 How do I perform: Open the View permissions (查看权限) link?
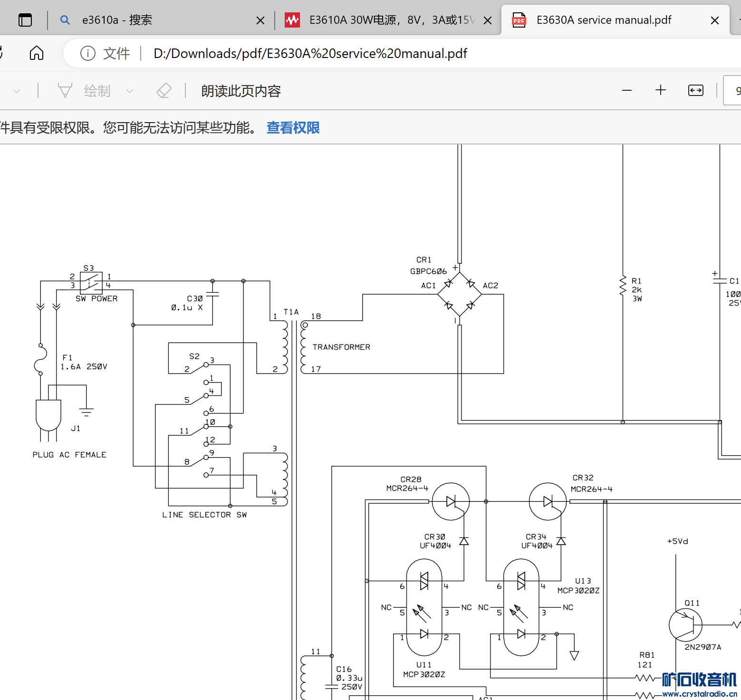tap(293, 127)
